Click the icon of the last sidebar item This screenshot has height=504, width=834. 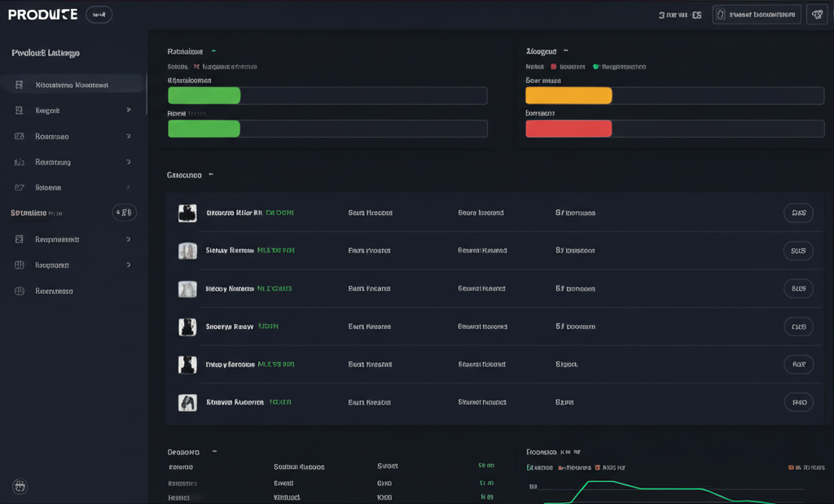click(x=20, y=291)
